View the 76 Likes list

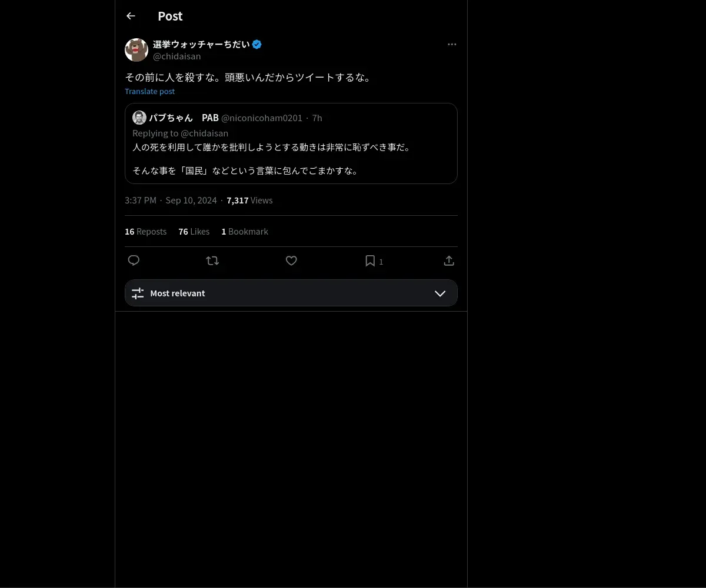pos(194,232)
